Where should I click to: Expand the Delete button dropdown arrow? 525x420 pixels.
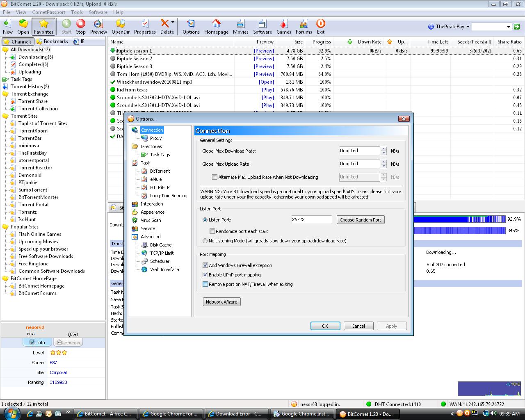(x=173, y=22)
